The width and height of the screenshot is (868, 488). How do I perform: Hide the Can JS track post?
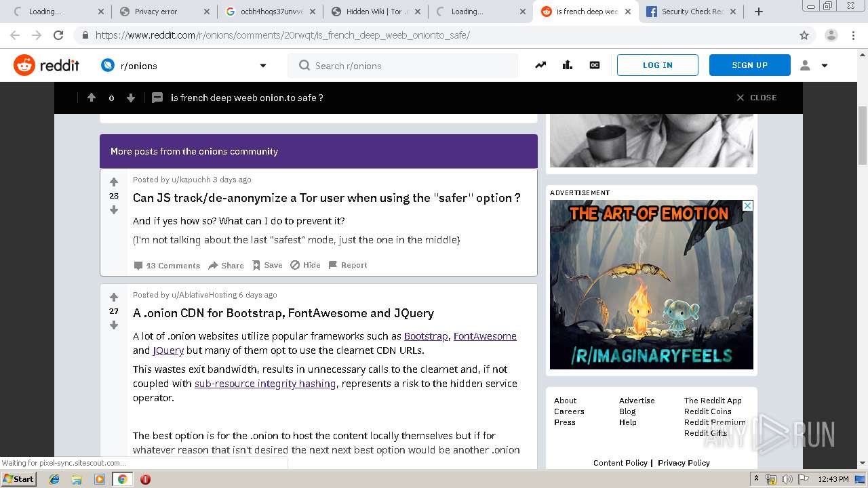305,265
